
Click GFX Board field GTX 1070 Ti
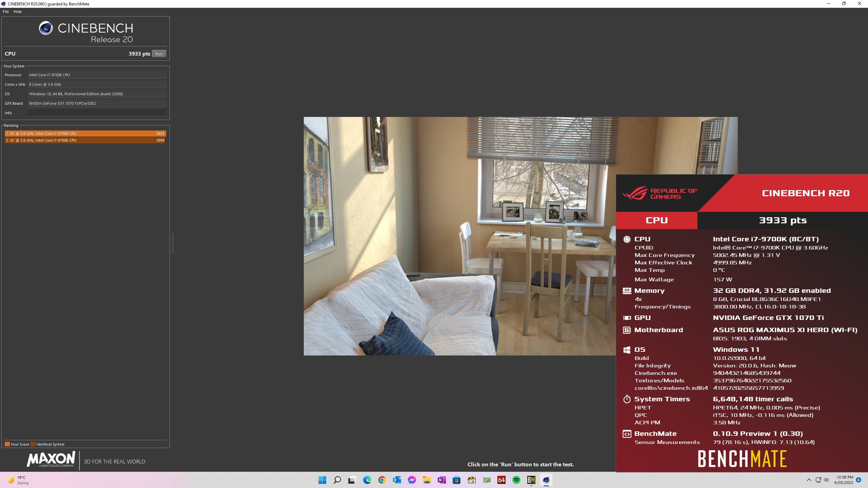coord(97,103)
